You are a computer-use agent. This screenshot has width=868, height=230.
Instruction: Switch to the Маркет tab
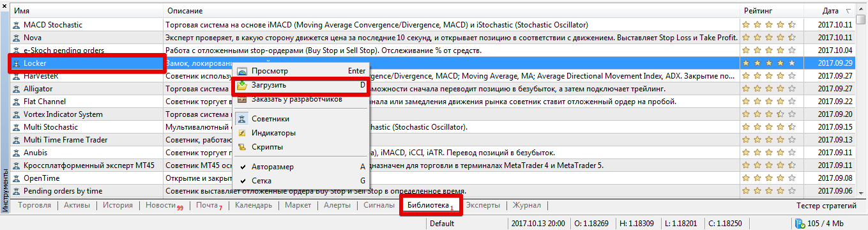[x=298, y=205]
